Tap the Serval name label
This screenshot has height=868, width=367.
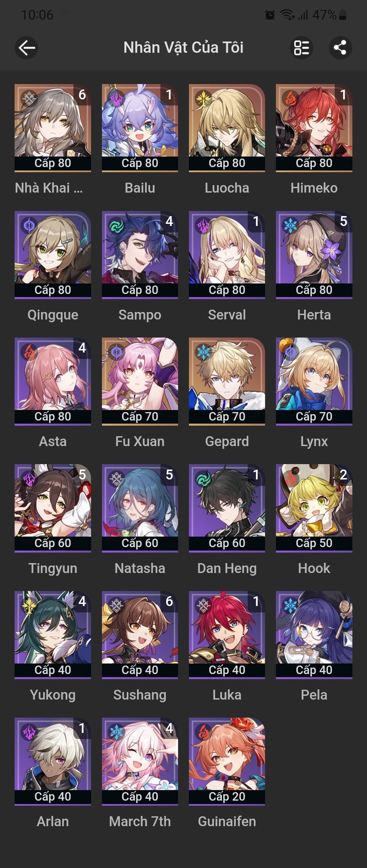pyautogui.click(x=227, y=315)
